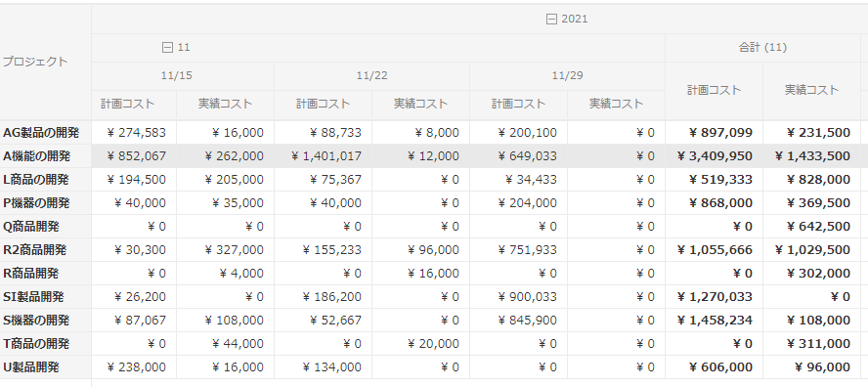Screen dimensions: 868x387
Task: Click cell ¥ 134,000 in U製品開発 row
Action: point(324,367)
